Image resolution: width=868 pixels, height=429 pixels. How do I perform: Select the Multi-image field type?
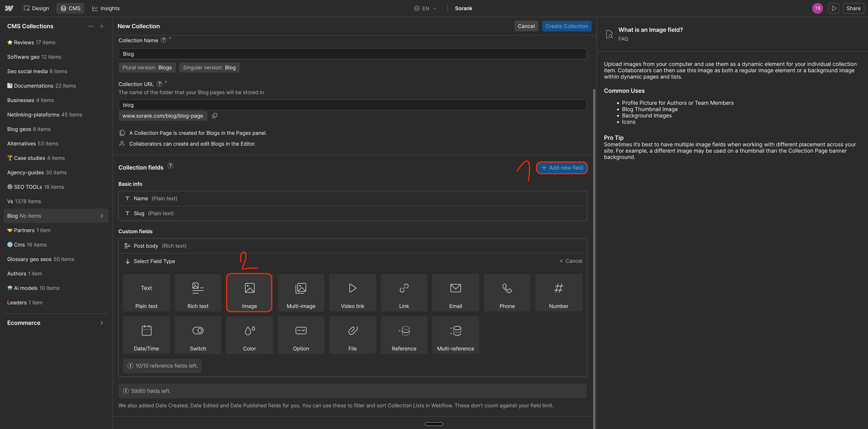tap(301, 292)
